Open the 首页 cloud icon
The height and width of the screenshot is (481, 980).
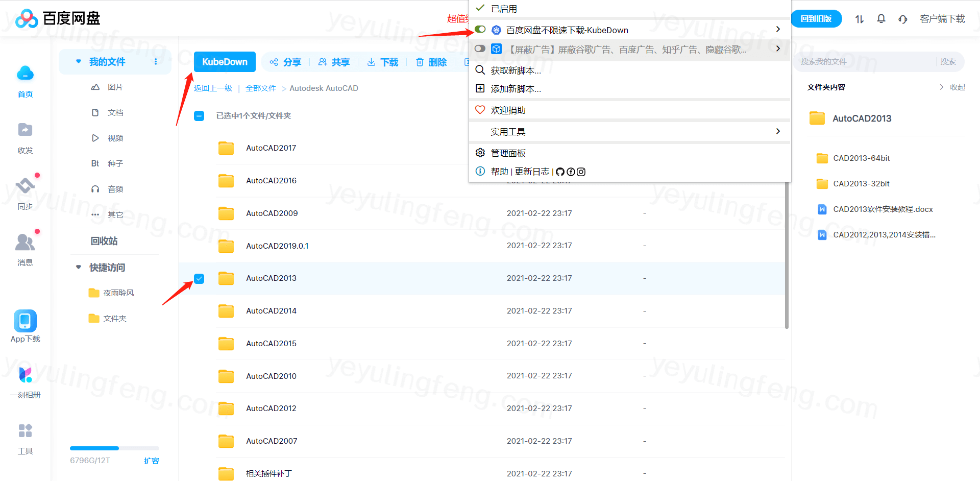coord(25,74)
